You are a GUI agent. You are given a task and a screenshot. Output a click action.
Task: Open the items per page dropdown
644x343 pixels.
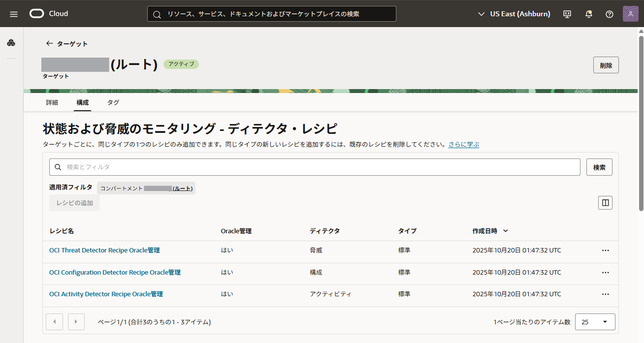click(x=595, y=322)
